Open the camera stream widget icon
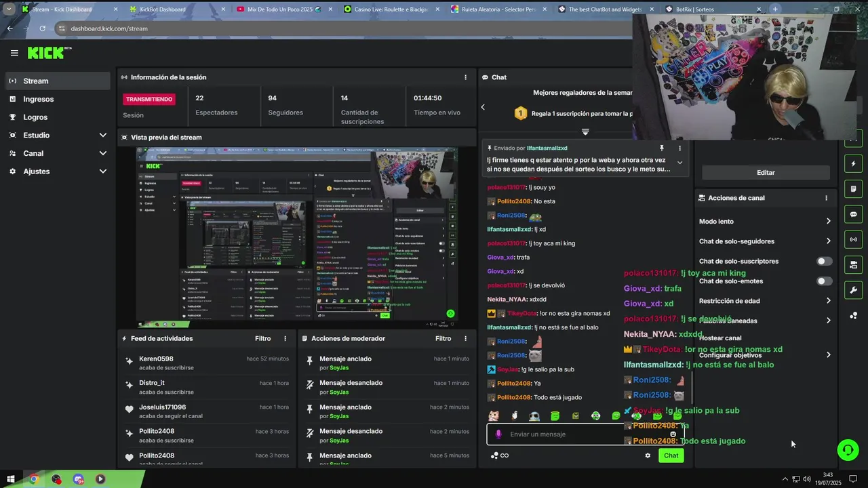This screenshot has width=868, height=488. [x=853, y=264]
